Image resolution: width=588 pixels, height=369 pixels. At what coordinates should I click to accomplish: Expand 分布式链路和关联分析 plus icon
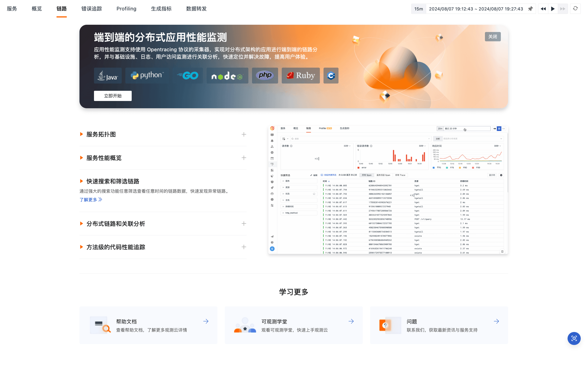click(x=244, y=224)
